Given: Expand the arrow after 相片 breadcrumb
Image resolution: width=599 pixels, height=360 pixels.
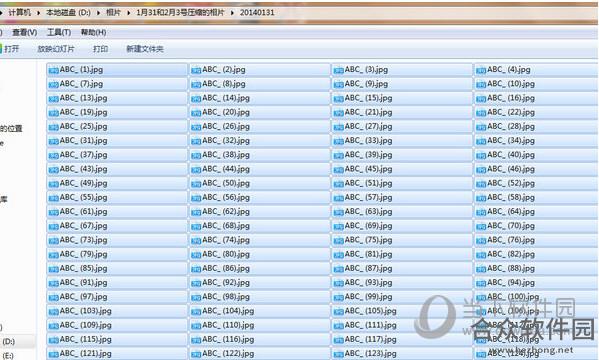Looking at the screenshot, I should pyautogui.click(x=128, y=13).
